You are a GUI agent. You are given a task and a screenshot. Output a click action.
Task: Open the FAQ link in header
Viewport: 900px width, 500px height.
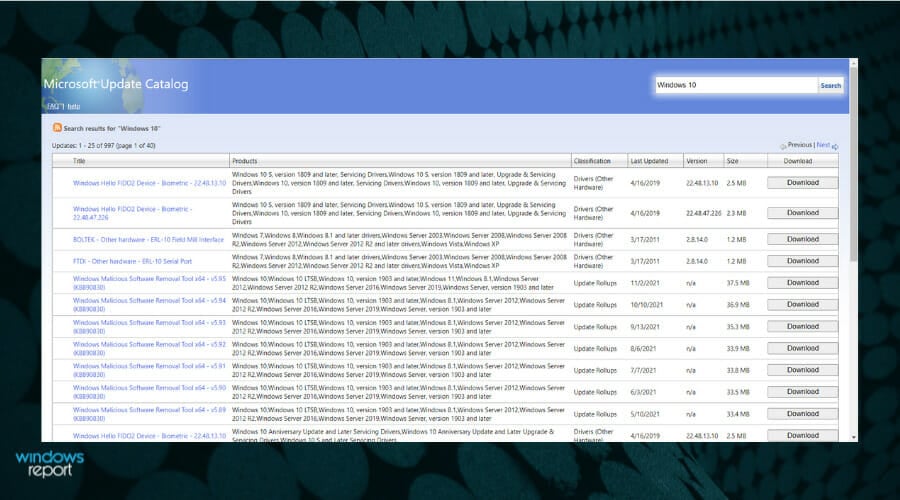pyautogui.click(x=54, y=107)
